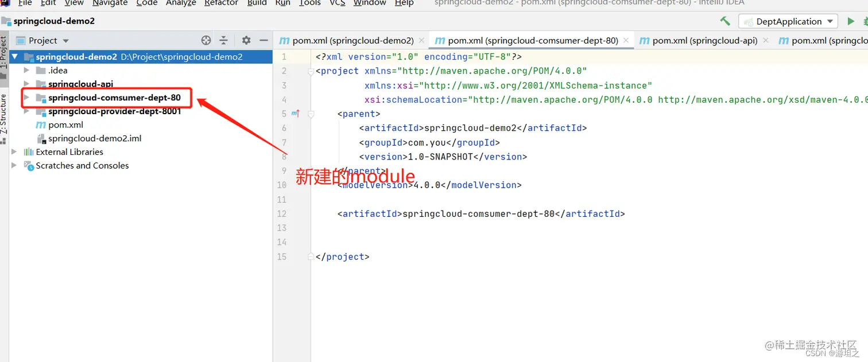The image size is (868, 362).
Task: Open the Tools menu
Action: click(309, 3)
